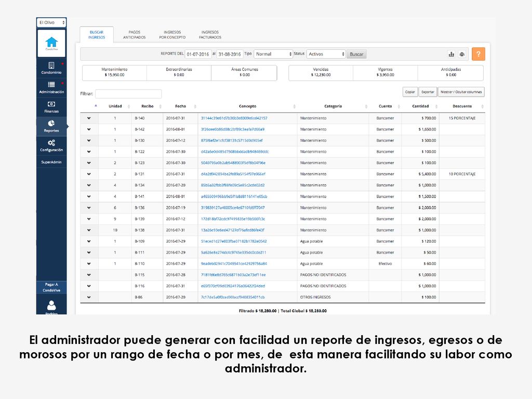
Task: Open concept link 31144c39e61d7b36b3e8309e6cd42157
Action: click(x=234, y=118)
